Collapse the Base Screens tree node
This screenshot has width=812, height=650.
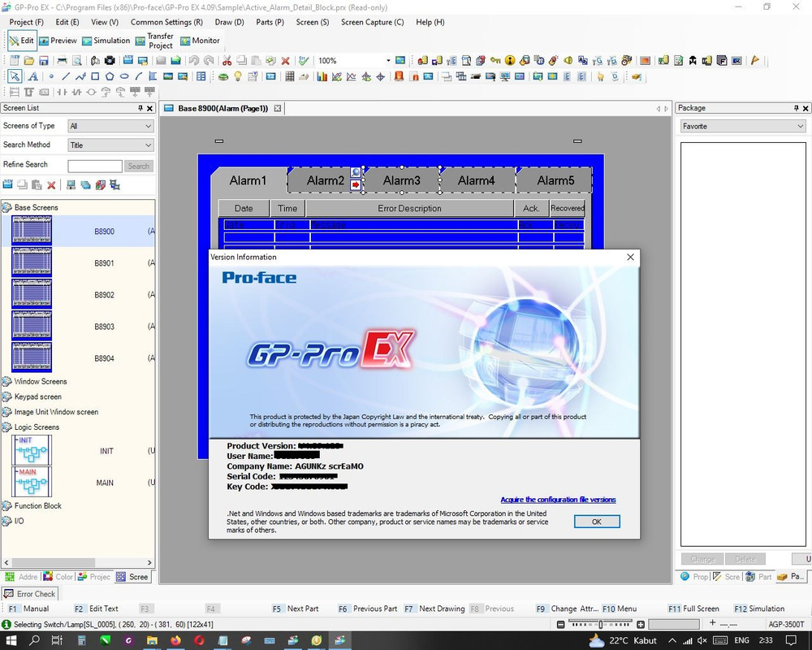pos(6,207)
